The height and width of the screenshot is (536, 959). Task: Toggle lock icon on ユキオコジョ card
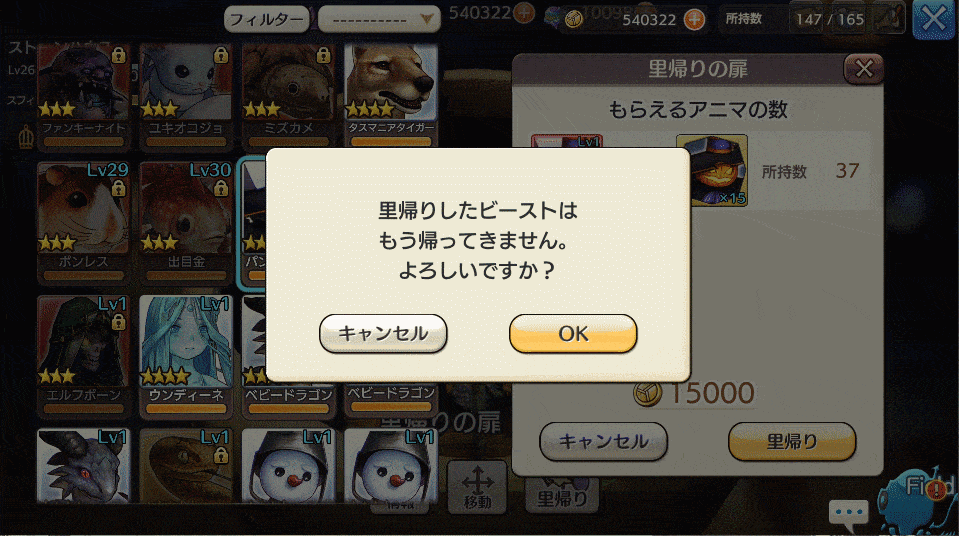[221, 56]
